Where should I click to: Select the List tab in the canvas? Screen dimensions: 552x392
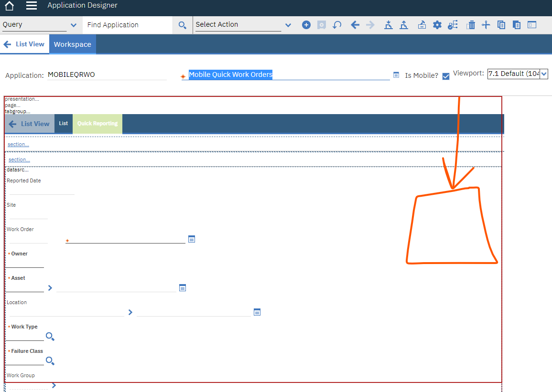coord(64,123)
